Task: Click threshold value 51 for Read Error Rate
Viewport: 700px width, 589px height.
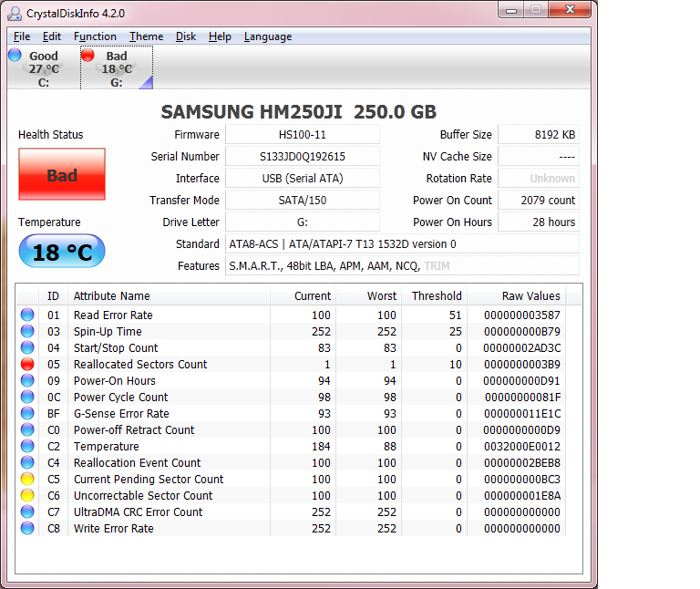Action: tap(455, 315)
